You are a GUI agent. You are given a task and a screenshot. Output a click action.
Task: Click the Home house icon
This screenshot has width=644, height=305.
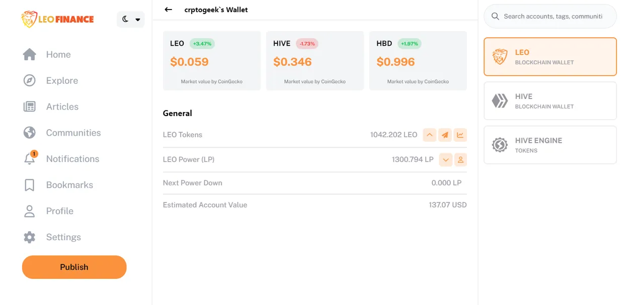[30, 54]
